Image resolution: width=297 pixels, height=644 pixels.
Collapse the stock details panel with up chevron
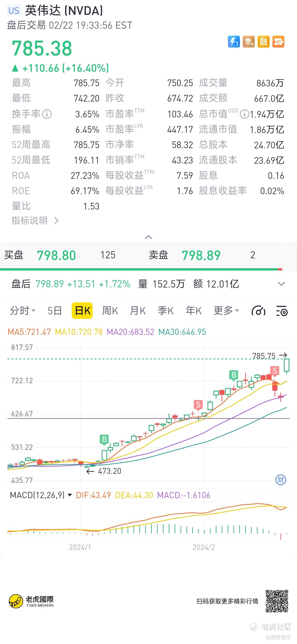tap(148, 237)
